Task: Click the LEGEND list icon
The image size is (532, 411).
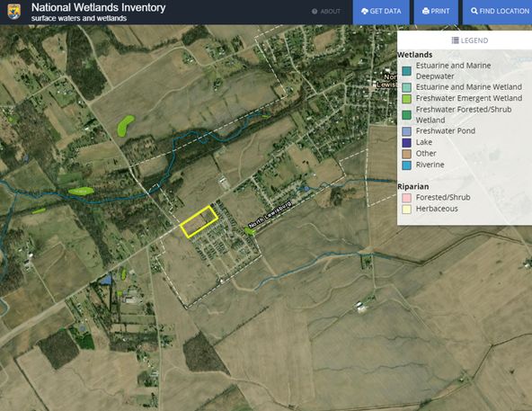Action: 455,40
